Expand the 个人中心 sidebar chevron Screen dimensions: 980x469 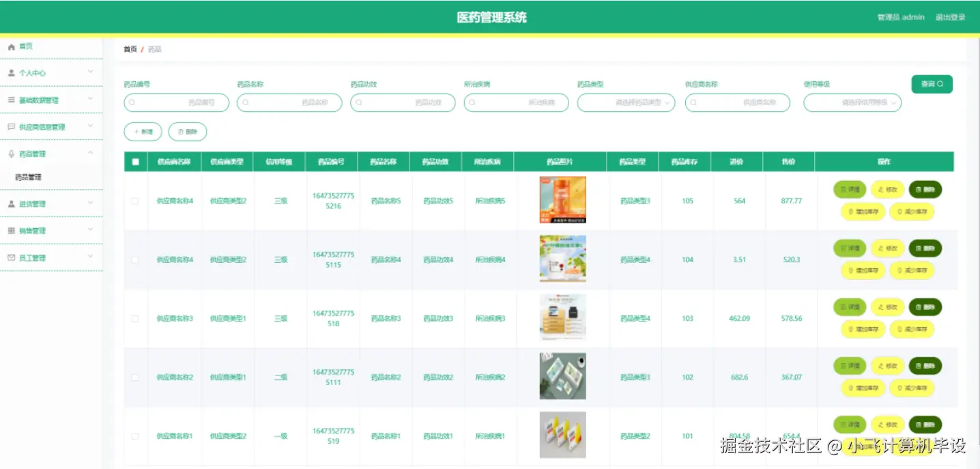91,72
